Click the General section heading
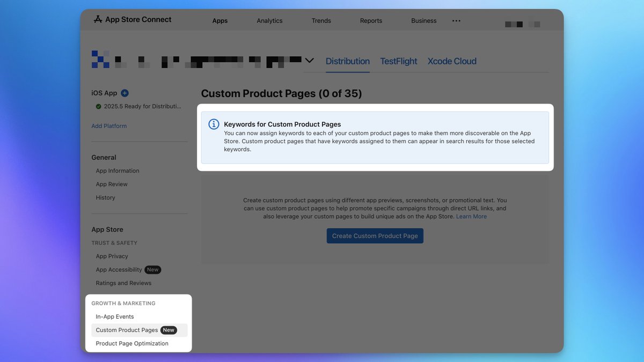This screenshot has width=644, height=362. (x=104, y=157)
